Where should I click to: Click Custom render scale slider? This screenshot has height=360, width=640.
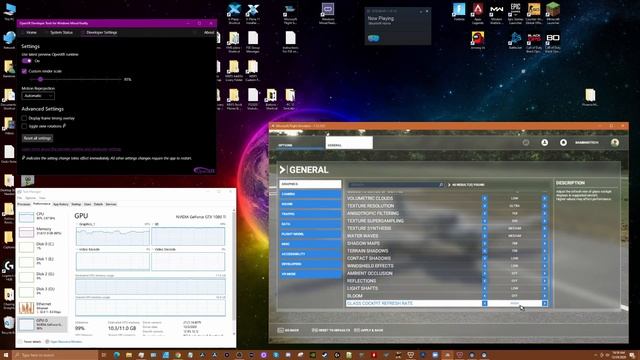[76, 80]
